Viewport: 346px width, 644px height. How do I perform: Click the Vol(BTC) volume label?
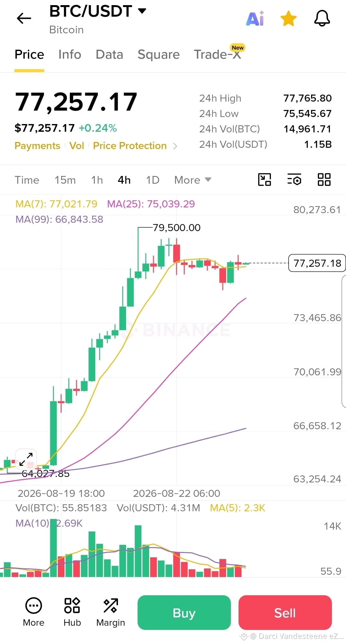coord(61,508)
